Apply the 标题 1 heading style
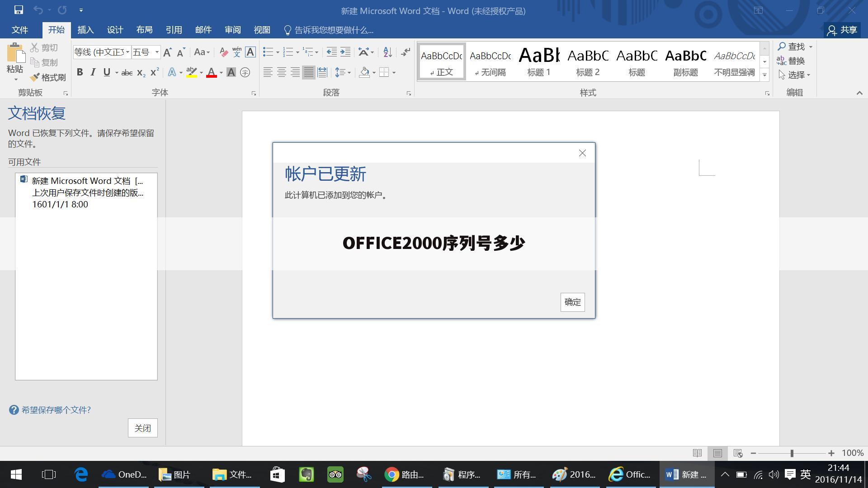 (x=539, y=62)
